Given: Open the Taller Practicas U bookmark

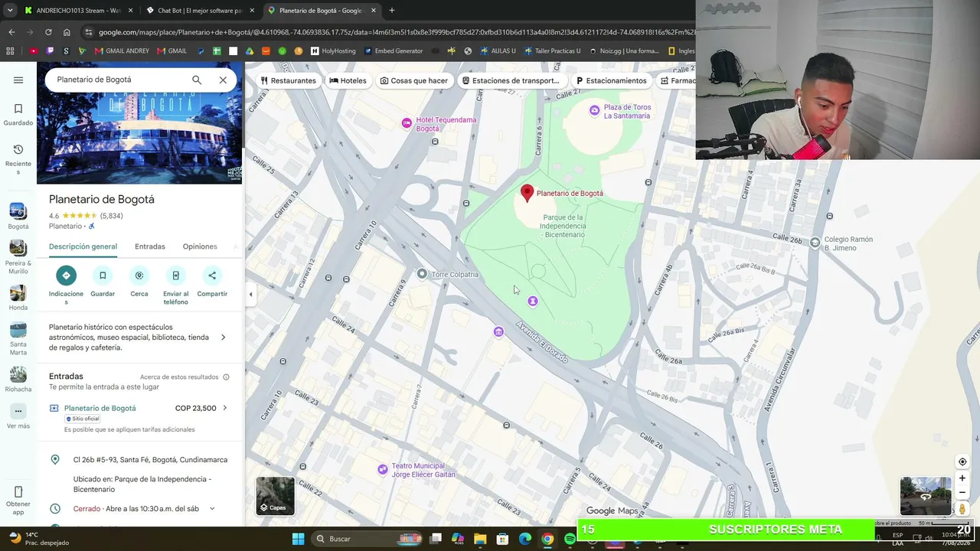Looking at the screenshot, I should click(x=552, y=51).
